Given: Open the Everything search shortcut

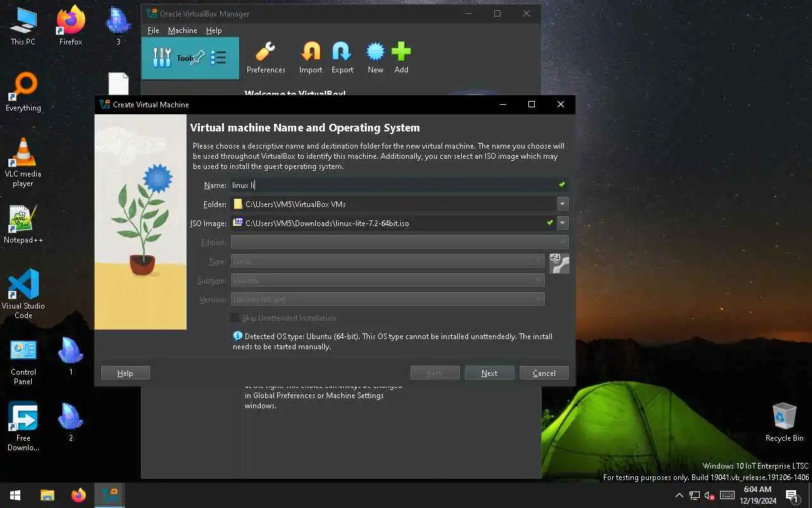Looking at the screenshot, I should click(x=23, y=93).
